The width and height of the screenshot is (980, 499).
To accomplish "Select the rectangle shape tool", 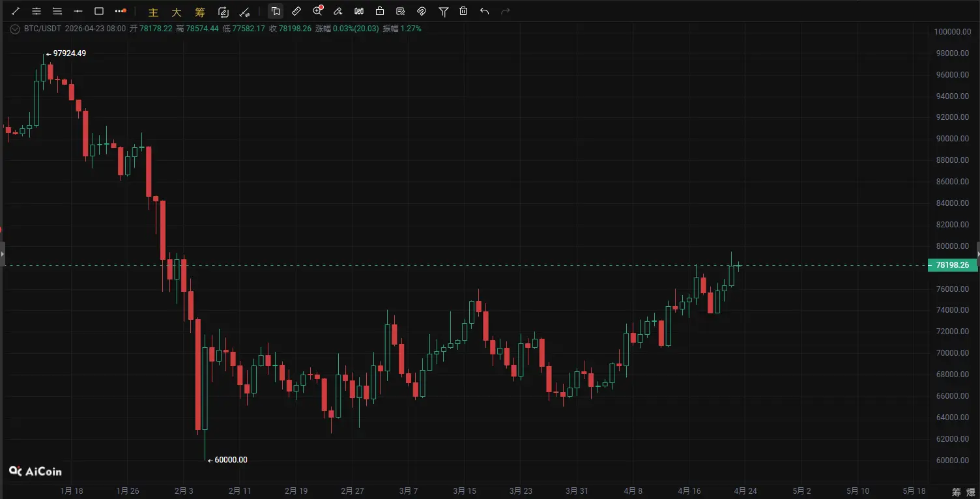I will (x=99, y=11).
